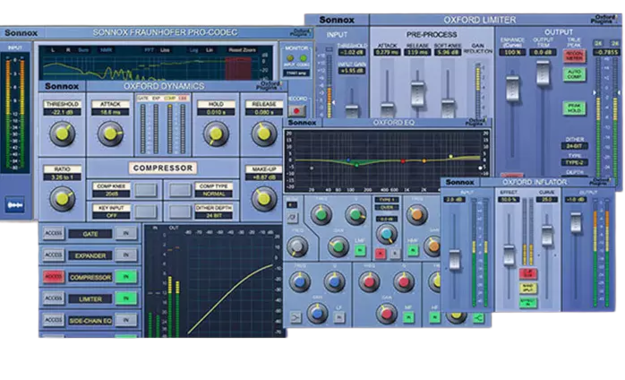Select the Expander section ACCESS button
Viewport: 625px width, 380px height.
tap(53, 255)
